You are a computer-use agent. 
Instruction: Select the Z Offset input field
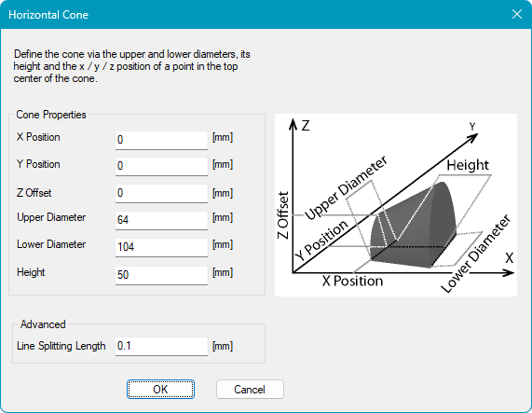coord(161,193)
